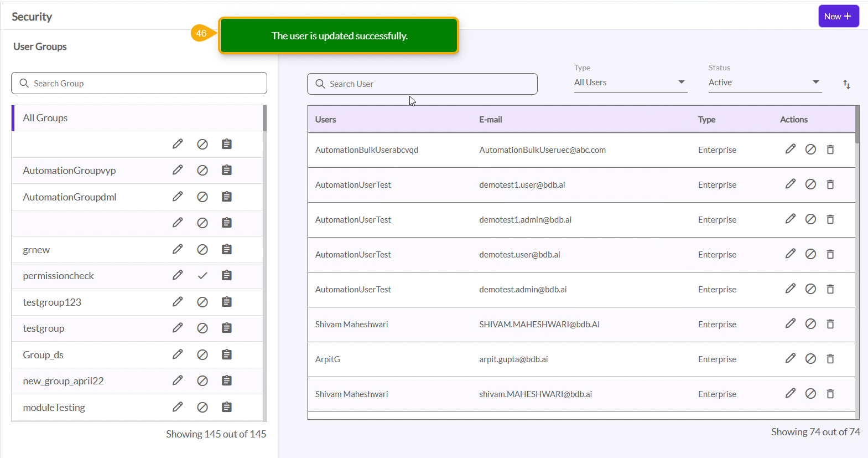Open clipboard icon for moduleTesting group
The width and height of the screenshot is (868, 458).
[226, 407]
